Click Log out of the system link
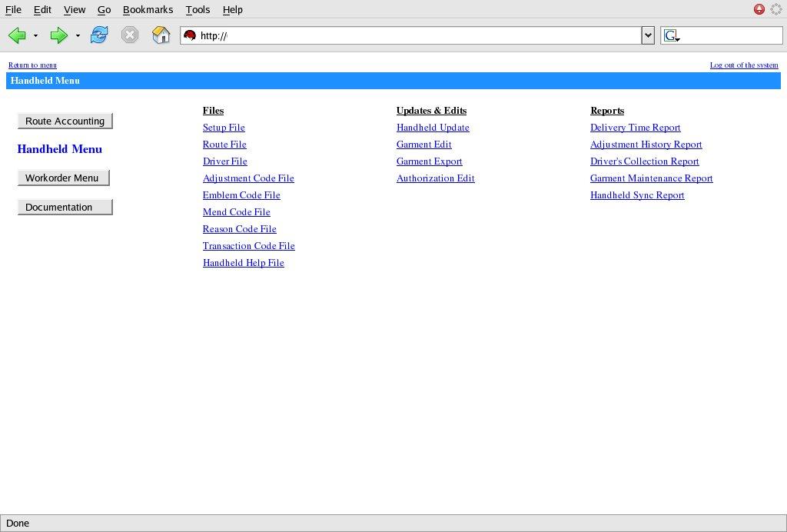The width and height of the screenshot is (787, 532). coord(744,65)
